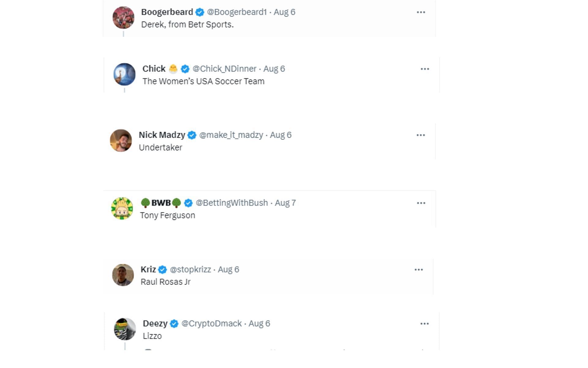Click Boogerbeard's profile avatar
Image resolution: width=588 pixels, height=368 pixels.
click(x=123, y=18)
